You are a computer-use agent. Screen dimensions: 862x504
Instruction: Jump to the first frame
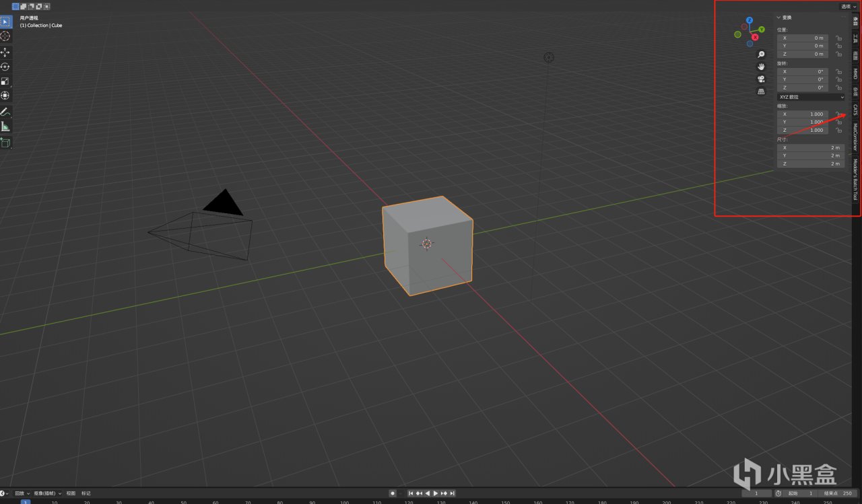[411, 493]
